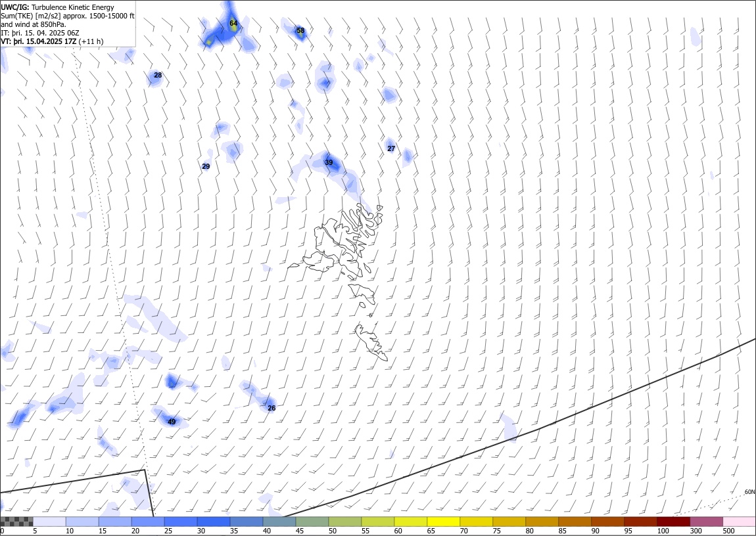Click the 60N latitude label
Viewport: 756px width, 536px height.
click(749, 492)
